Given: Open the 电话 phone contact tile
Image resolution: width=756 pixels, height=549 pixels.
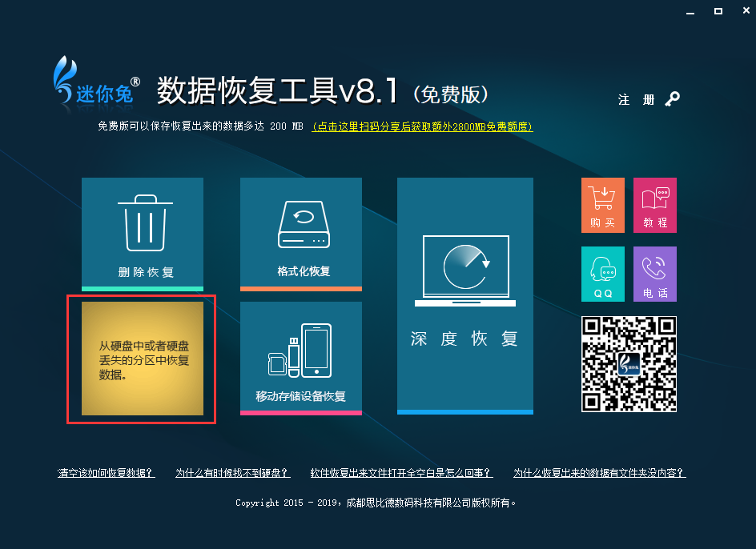Looking at the screenshot, I should pos(655,274).
